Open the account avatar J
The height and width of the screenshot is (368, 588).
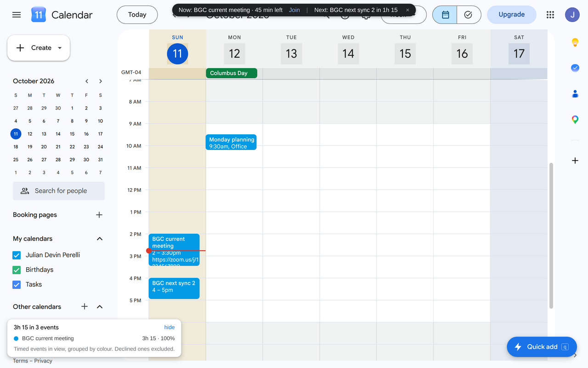click(x=572, y=15)
